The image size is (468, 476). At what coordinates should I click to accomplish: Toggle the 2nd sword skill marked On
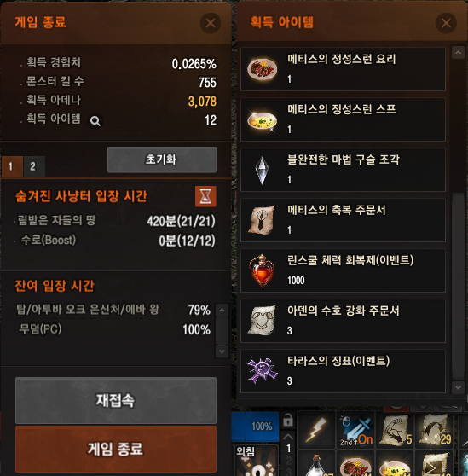coord(355,430)
